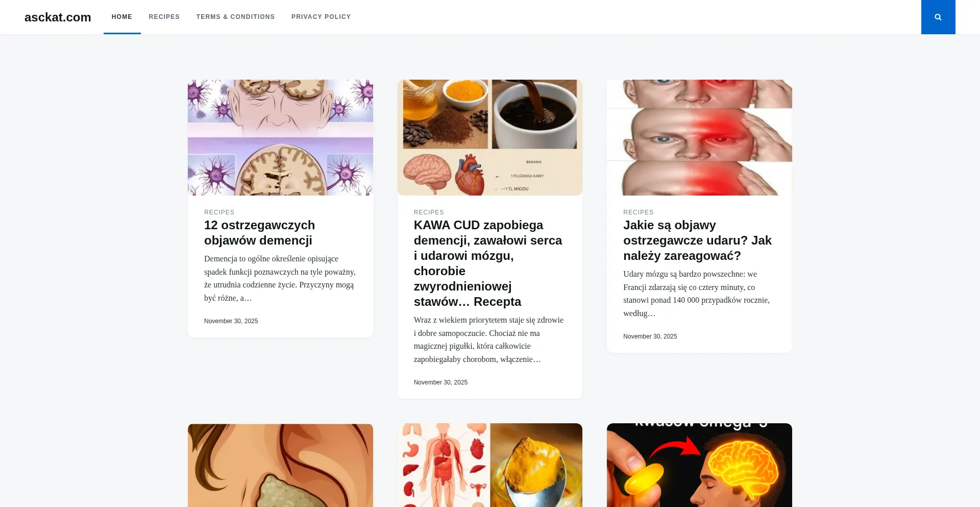Open the blue search icon button

938,17
